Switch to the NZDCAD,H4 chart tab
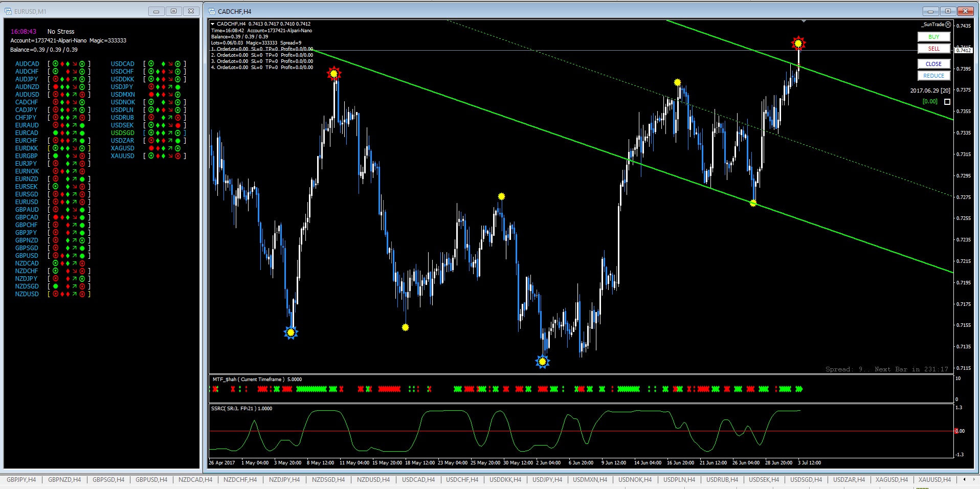980x489 pixels. coord(195,480)
